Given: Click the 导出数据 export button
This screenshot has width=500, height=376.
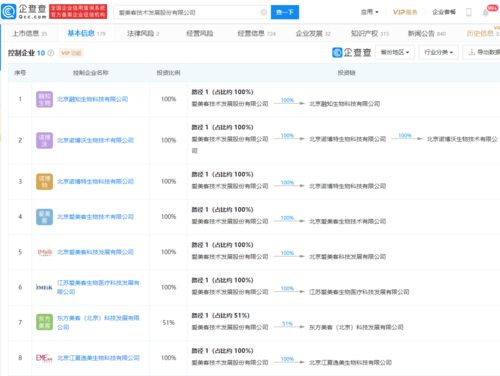Looking at the screenshot, I should click(x=482, y=52).
